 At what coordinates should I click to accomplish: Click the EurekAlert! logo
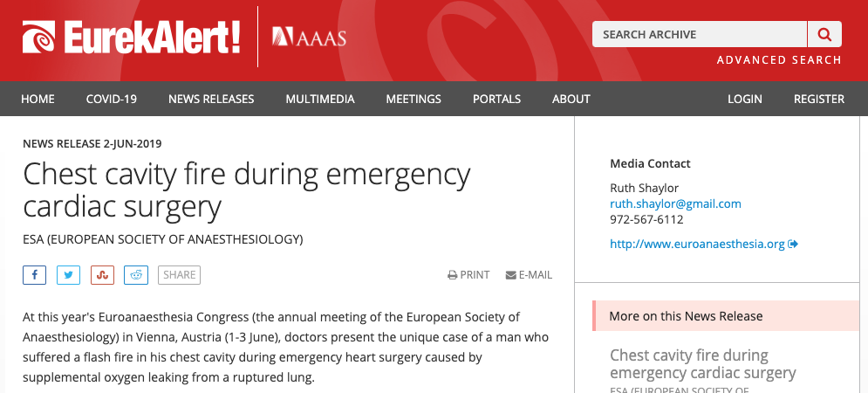[131, 37]
